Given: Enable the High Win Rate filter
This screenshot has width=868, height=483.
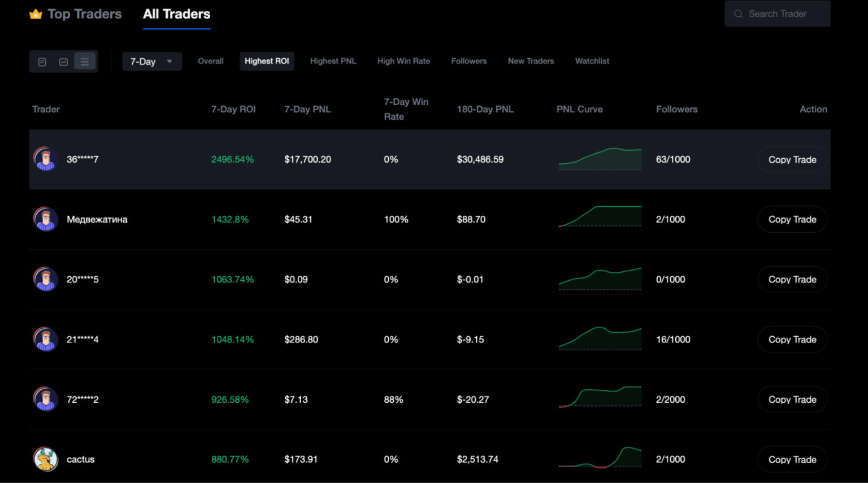Looking at the screenshot, I should (x=403, y=61).
